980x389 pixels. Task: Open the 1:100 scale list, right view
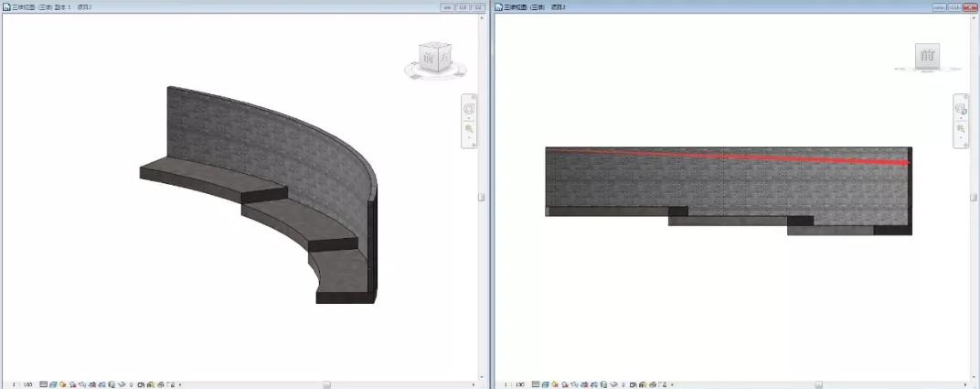click(515, 384)
